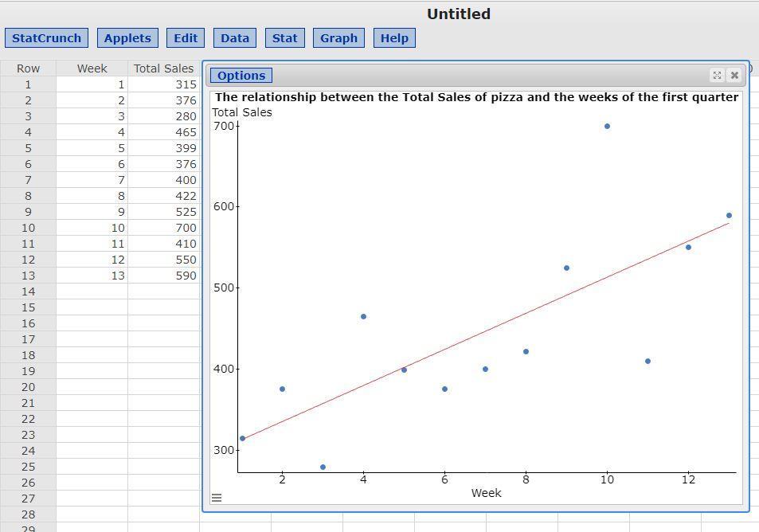Click the empty Week cell in row 14
The height and width of the screenshot is (532, 759).
pyautogui.click(x=92, y=291)
